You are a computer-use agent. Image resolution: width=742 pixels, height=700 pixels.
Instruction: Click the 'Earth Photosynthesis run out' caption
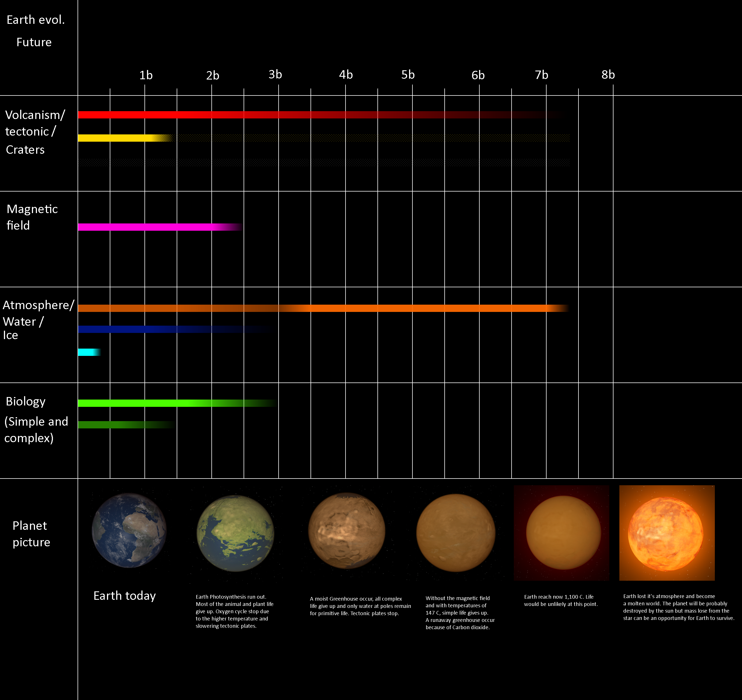click(x=235, y=612)
